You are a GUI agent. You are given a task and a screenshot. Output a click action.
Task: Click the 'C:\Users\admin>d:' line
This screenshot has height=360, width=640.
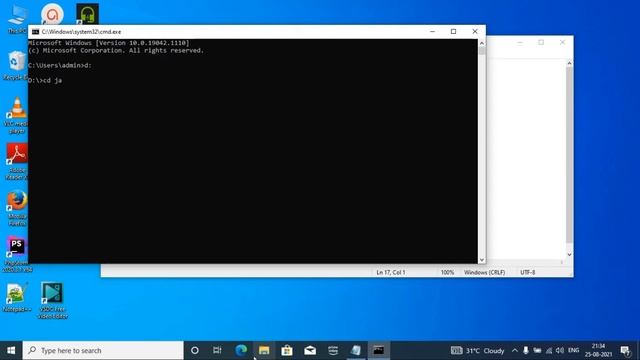pyautogui.click(x=60, y=65)
